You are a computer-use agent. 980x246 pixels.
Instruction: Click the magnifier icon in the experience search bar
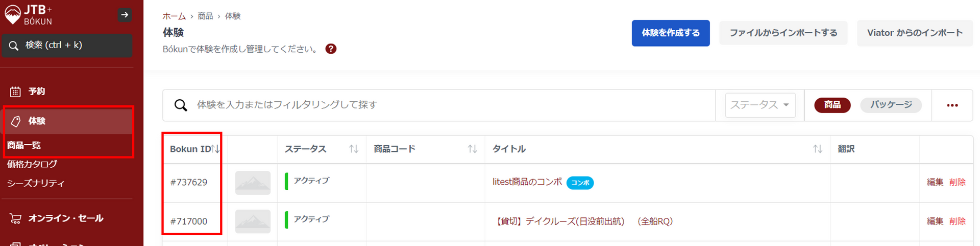pos(181,105)
